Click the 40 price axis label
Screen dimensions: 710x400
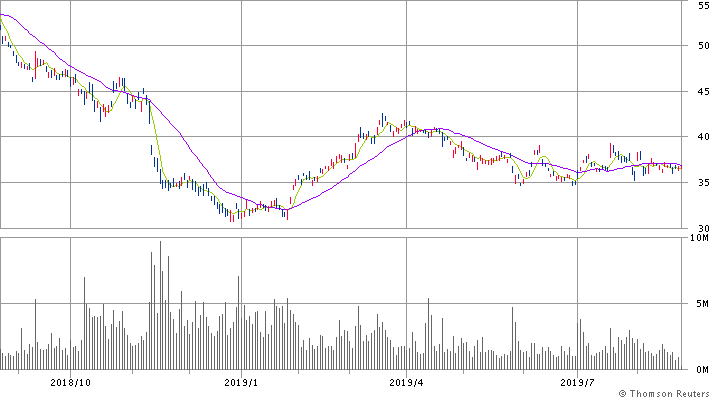click(704, 137)
